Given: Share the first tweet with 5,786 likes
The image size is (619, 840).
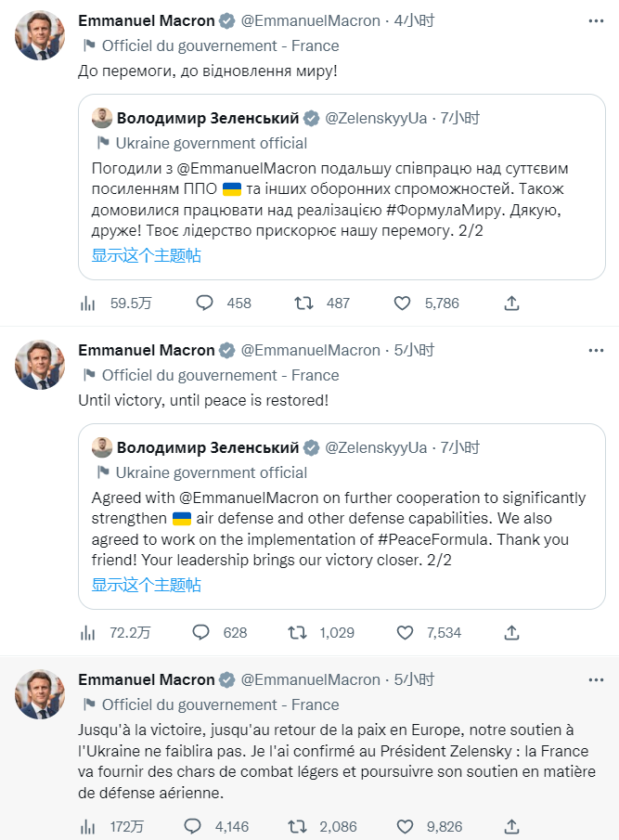Looking at the screenshot, I should (x=511, y=303).
